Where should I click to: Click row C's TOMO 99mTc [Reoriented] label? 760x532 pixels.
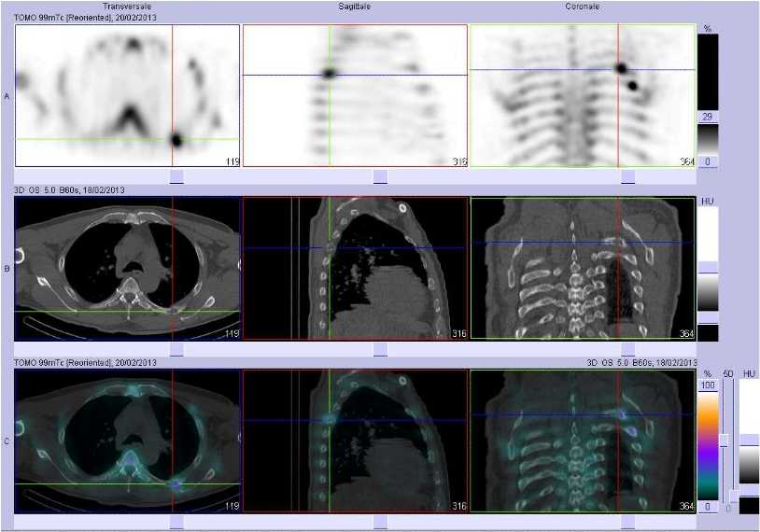pos(85,362)
